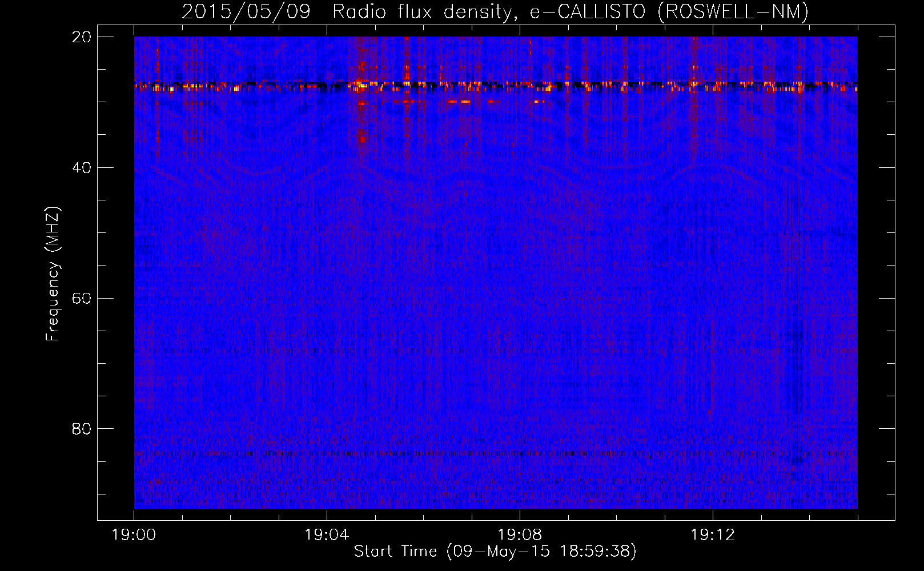Click the 80 frequency tick label
The image size is (924, 571).
[82, 429]
